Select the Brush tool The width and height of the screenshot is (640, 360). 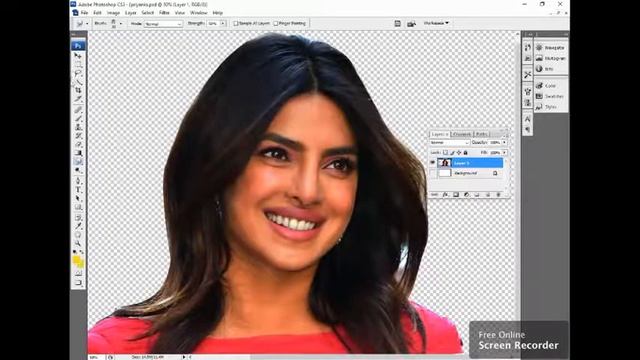[x=78, y=118]
